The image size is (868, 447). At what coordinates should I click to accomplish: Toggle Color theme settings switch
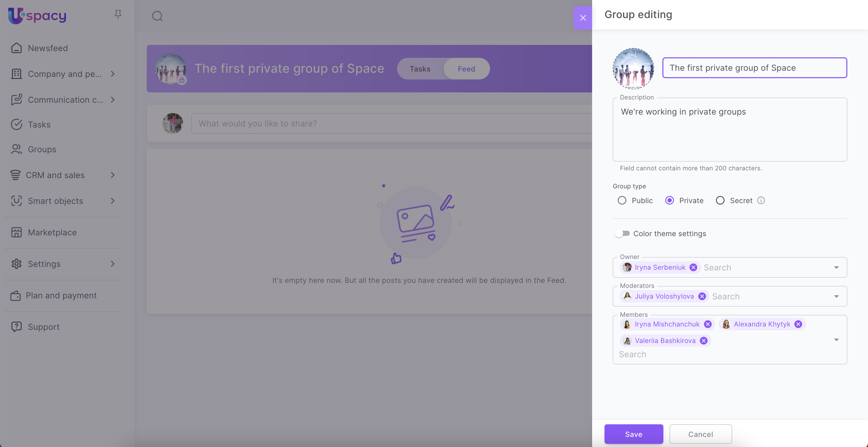[x=622, y=234]
